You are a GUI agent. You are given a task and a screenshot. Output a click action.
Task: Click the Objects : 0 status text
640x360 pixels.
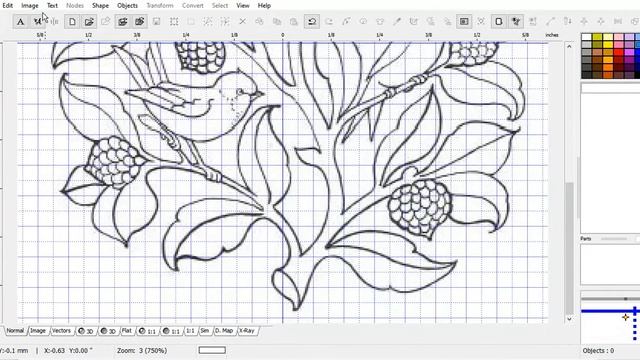(x=598, y=351)
